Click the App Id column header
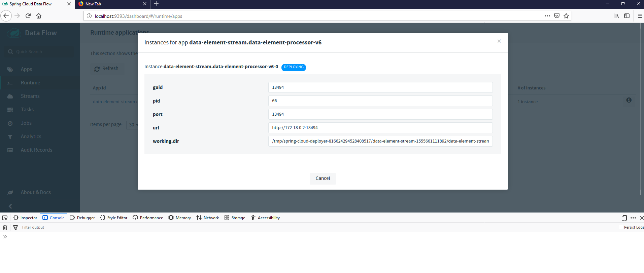644x273 pixels. (x=99, y=88)
